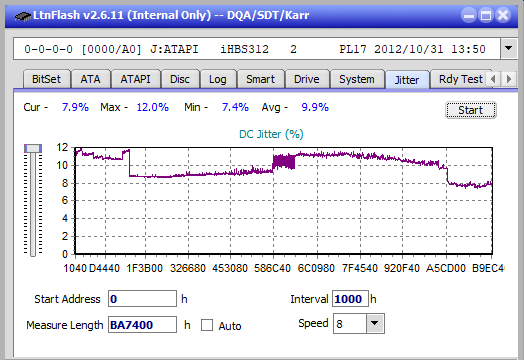The height and width of the screenshot is (360, 524).
Task: Click the x-axis label A5CD00
Action: click(445, 268)
